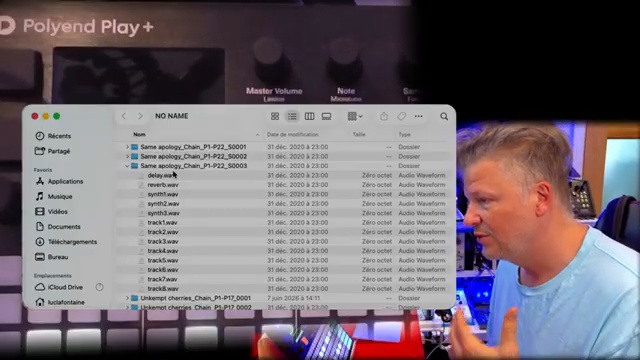Image resolution: width=640 pixels, height=360 pixels.
Task: Click the NO NAME window title
Action: click(x=171, y=116)
